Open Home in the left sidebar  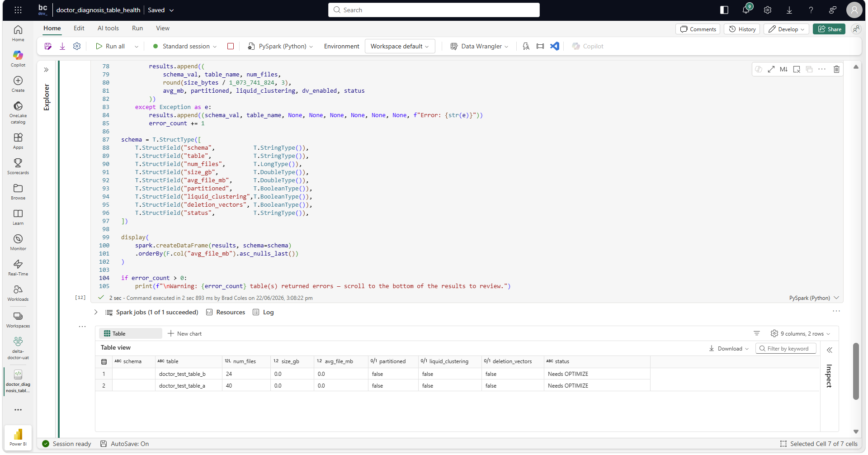[x=18, y=33]
